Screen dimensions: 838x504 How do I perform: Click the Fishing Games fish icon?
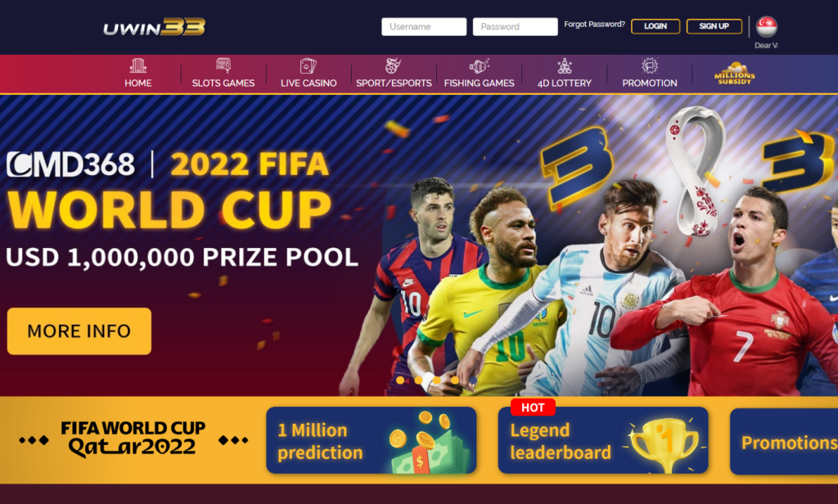coord(479,65)
